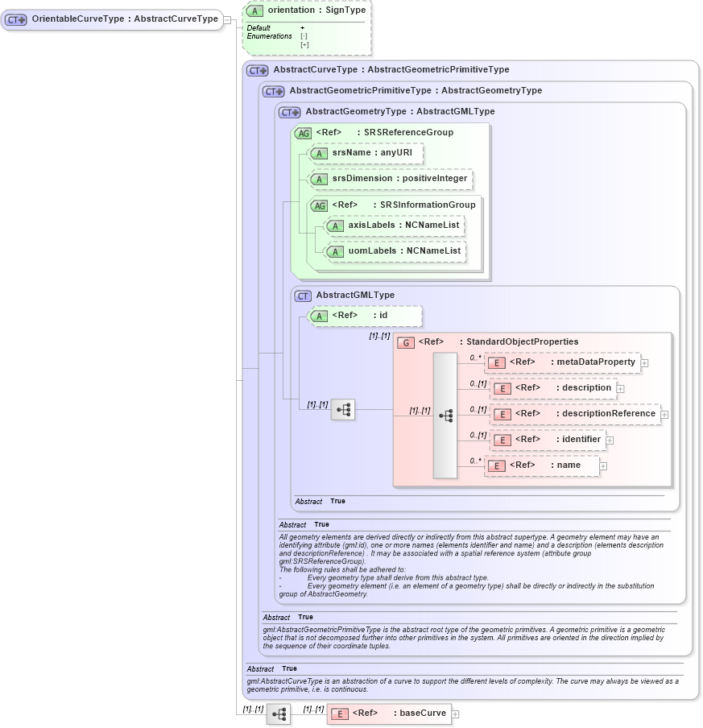
Task: Click the A icon beside srsDimension
Action: click(x=319, y=180)
